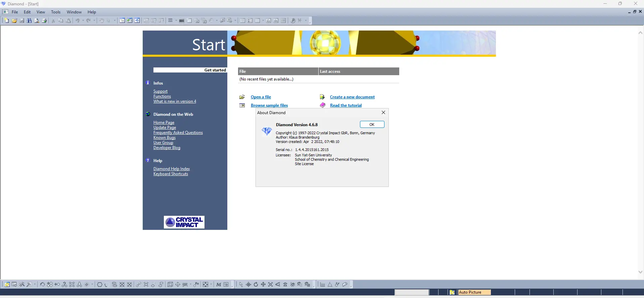Click the Crystal Impact logo

[x=184, y=222]
